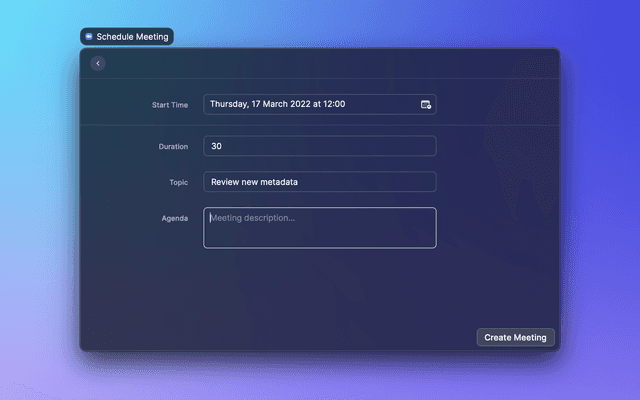Select the 12:00 time in Start Time
Image resolution: width=640 pixels, height=400 pixels.
click(335, 104)
